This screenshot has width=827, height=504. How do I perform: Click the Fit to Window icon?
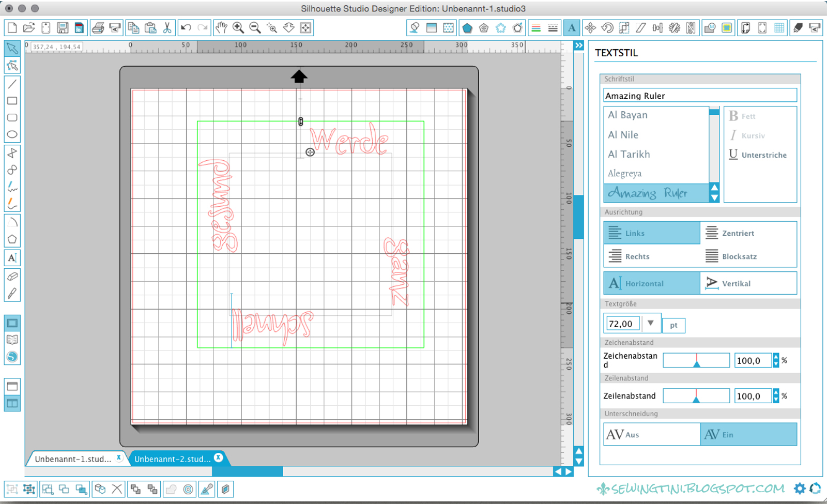point(305,28)
